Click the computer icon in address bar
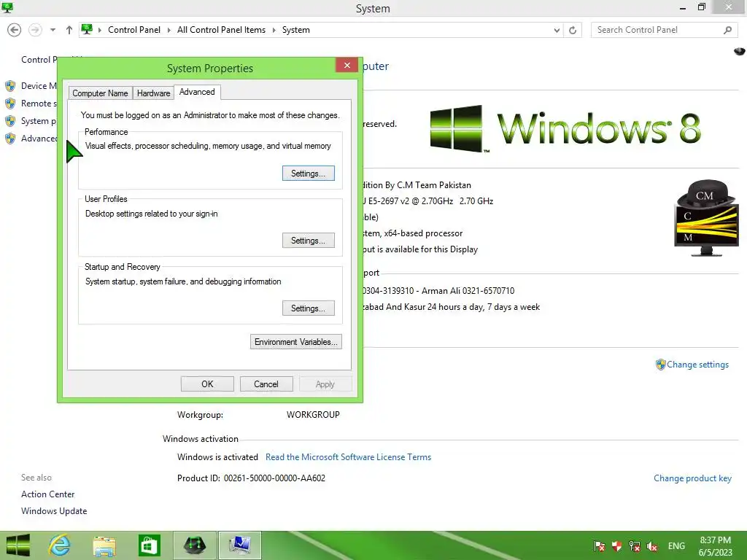The image size is (747, 560). pos(87,29)
